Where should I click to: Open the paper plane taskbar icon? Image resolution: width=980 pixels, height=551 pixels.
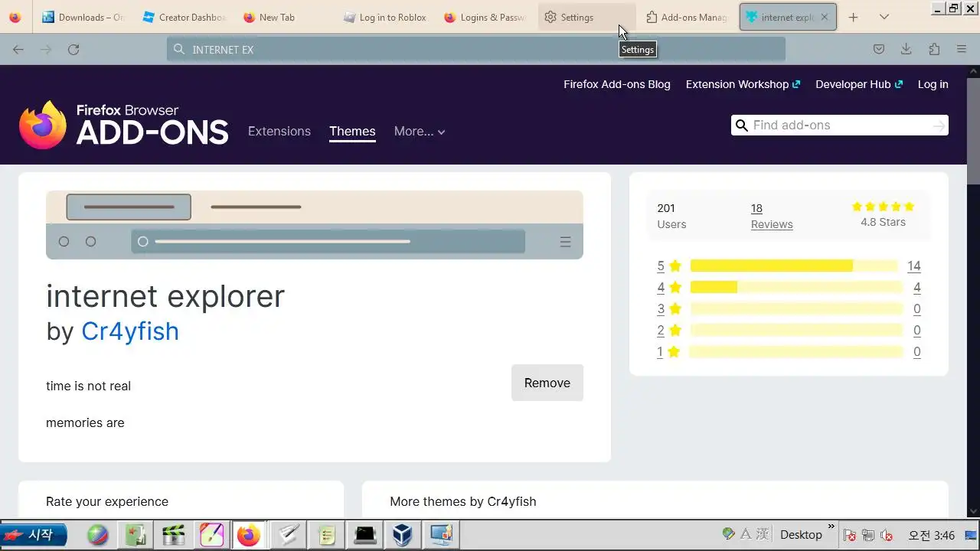(x=288, y=535)
